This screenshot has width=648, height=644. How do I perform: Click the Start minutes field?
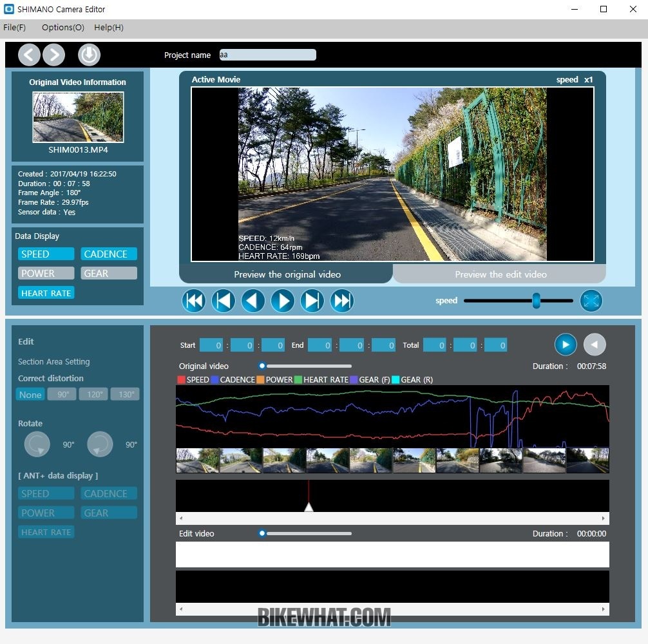pyautogui.click(x=242, y=345)
